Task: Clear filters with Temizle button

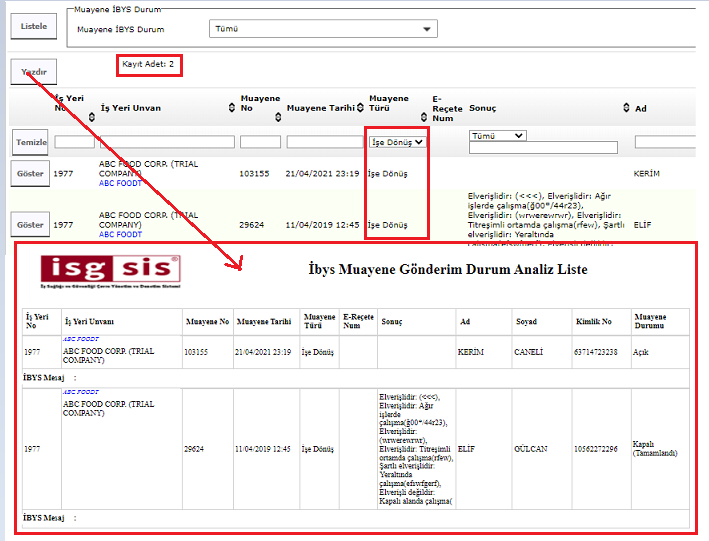Action: coord(31,142)
